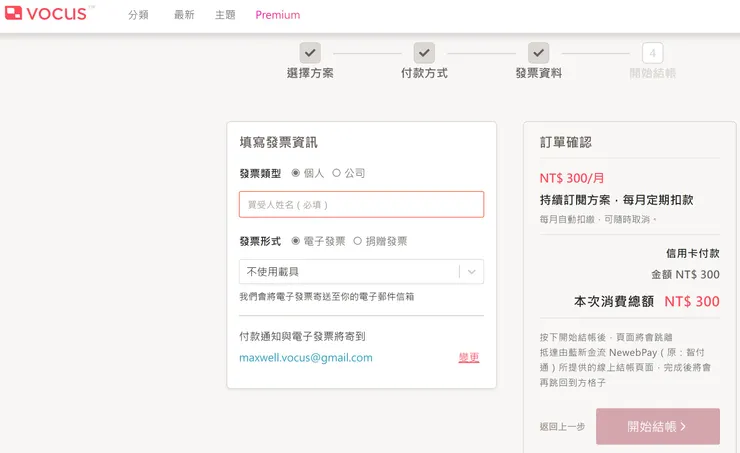Open the 分類 menu

pyautogui.click(x=138, y=15)
